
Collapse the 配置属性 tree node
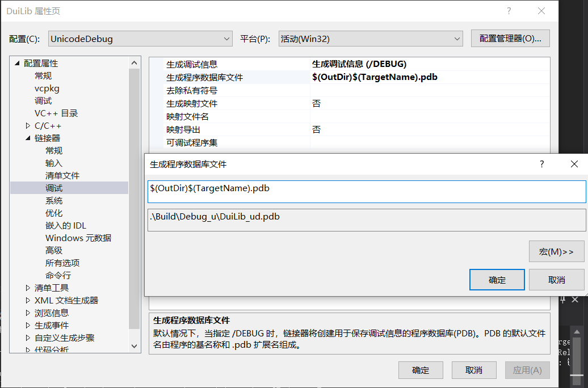pyautogui.click(x=17, y=64)
